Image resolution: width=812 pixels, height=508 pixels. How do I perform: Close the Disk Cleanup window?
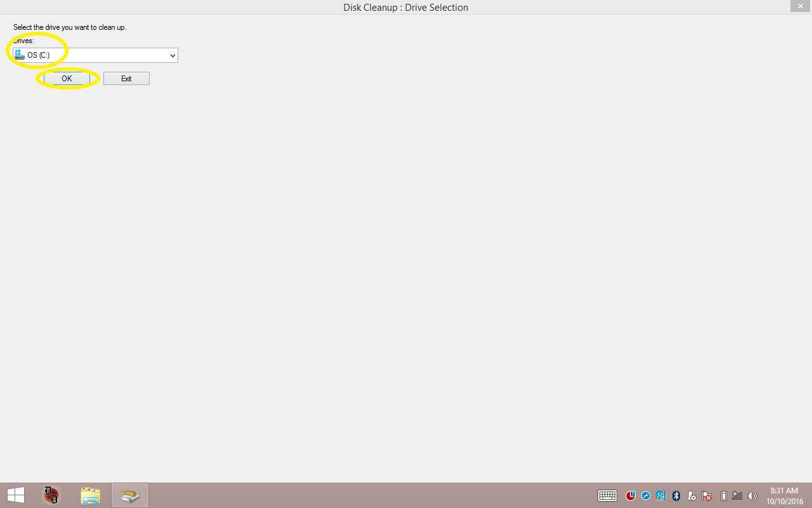click(800, 6)
